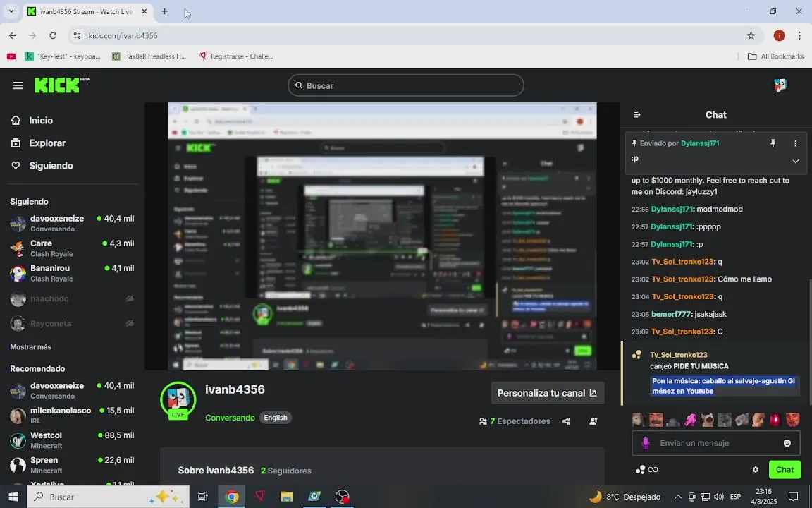The width and height of the screenshot is (812, 508).
Task: Click the ivanb4356 LIVE avatar
Action: [x=178, y=400]
